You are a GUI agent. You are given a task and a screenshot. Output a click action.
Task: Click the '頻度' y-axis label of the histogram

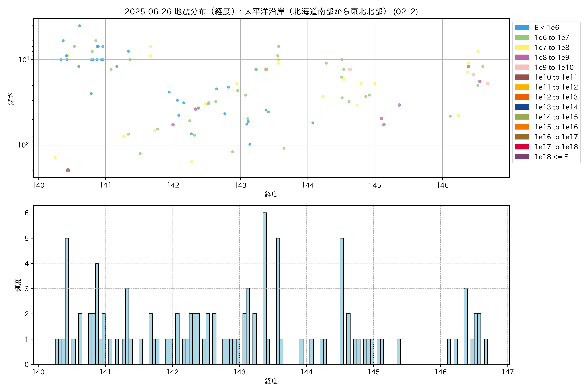[x=18, y=285]
